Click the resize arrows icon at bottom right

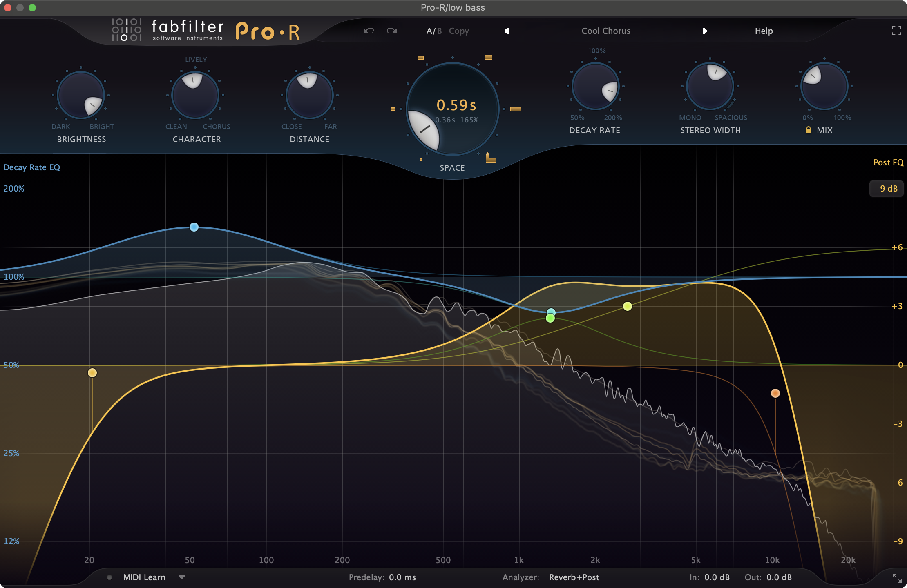pyautogui.click(x=897, y=578)
